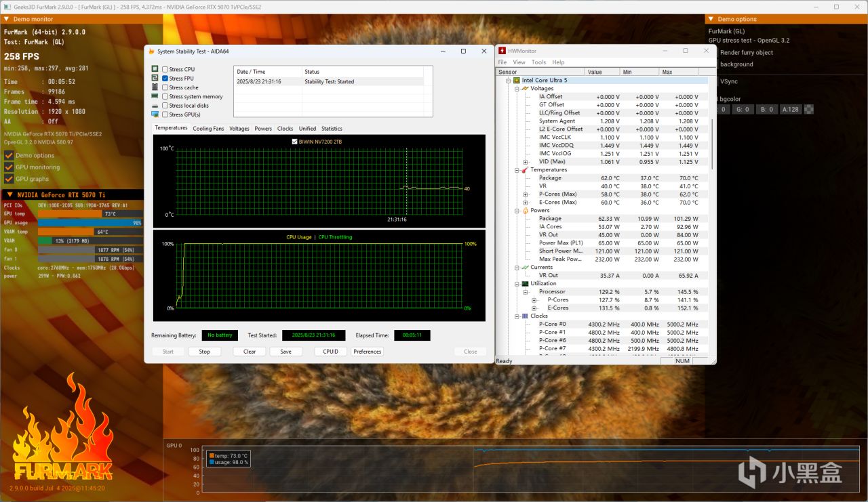Image resolution: width=868 pixels, height=502 pixels.
Task: Click the Intel Core Ultra 5 chip icon
Action: click(517, 81)
